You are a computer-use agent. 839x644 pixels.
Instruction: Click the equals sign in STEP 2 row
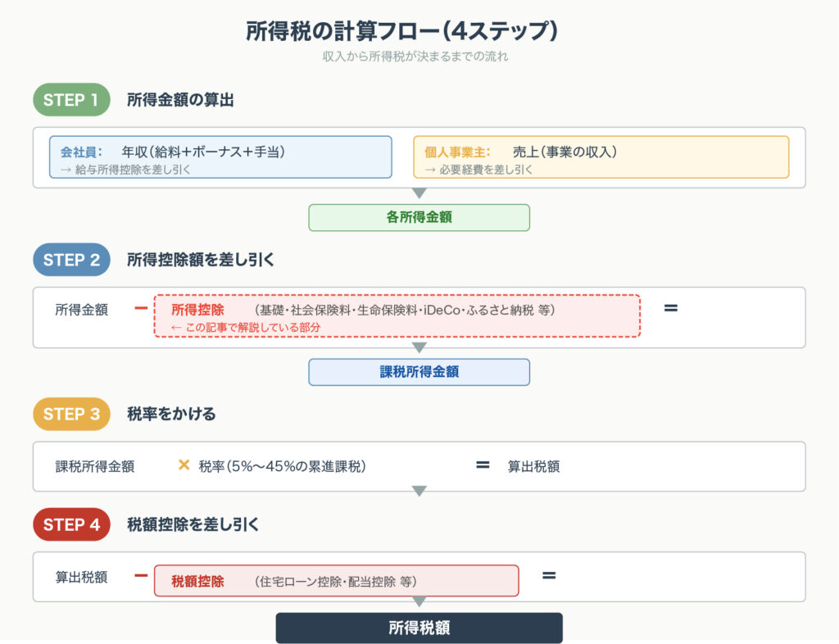670,308
